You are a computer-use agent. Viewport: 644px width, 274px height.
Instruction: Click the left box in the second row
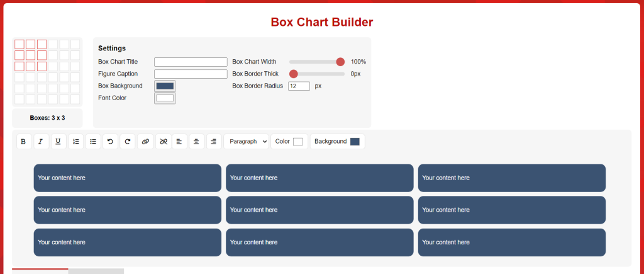[x=127, y=210]
